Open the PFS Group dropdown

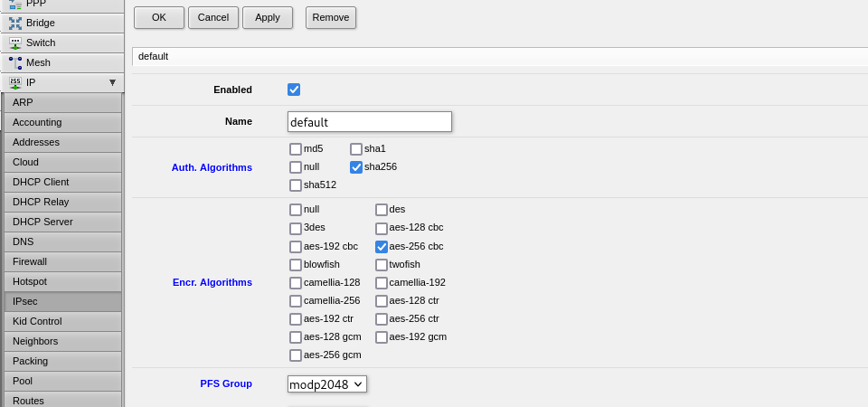[327, 384]
